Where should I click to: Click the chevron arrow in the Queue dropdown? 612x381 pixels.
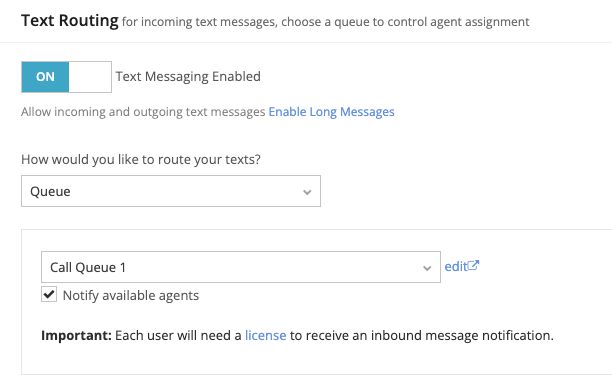click(x=307, y=192)
